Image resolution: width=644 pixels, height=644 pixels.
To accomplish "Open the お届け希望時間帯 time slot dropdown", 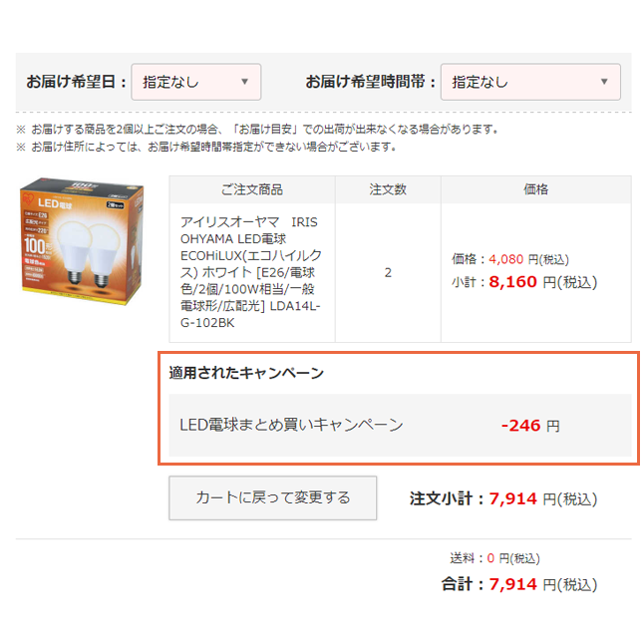I will coord(530,82).
